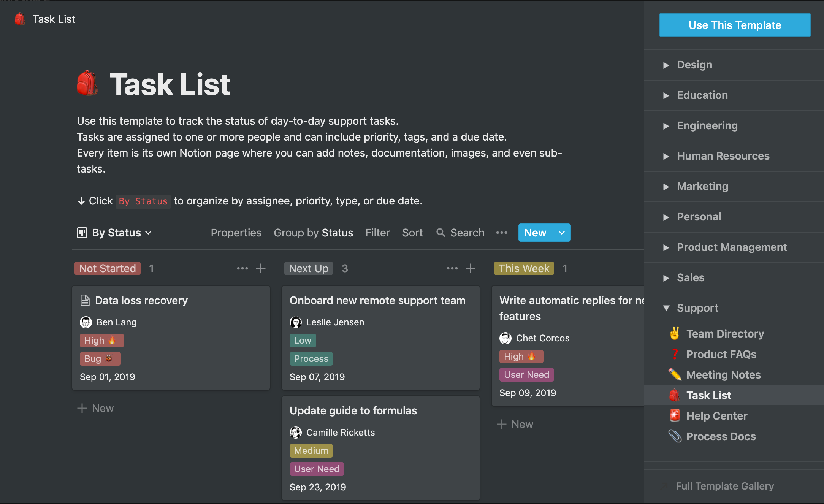This screenshot has width=824, height=504.
Task: Expand the Marketing category
Action: [666, 187]
